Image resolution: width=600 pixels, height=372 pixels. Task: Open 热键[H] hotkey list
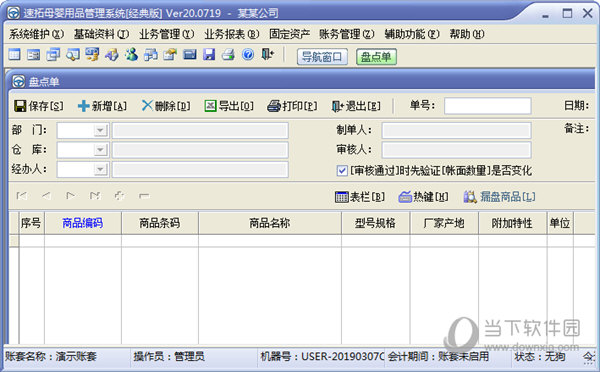tap(423, 197)
